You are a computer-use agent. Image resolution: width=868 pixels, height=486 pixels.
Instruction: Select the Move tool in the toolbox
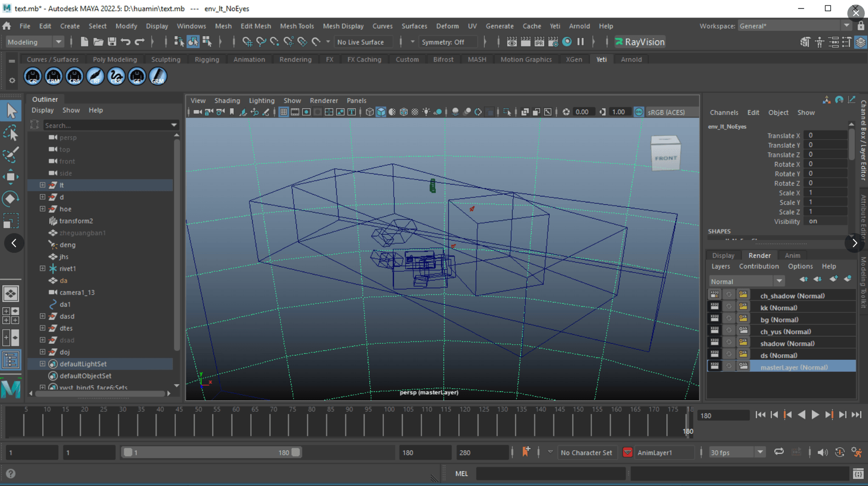[x=11, y=177]
